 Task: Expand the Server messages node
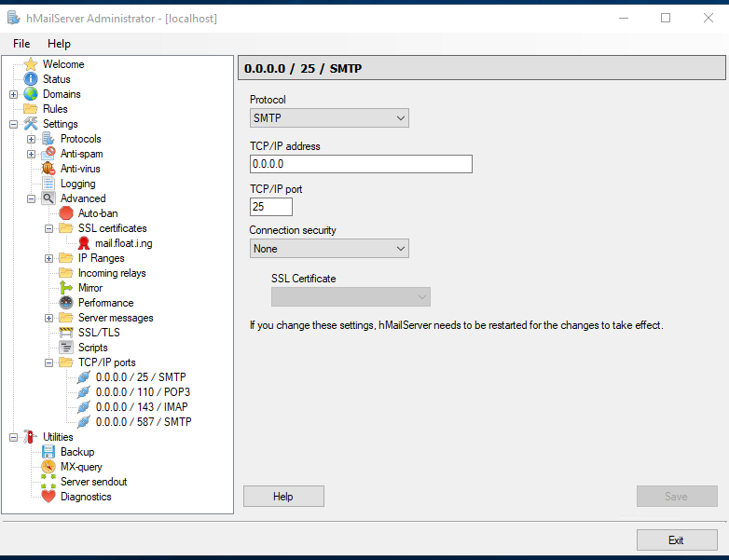pyautogui.click(x=48, y=318)
